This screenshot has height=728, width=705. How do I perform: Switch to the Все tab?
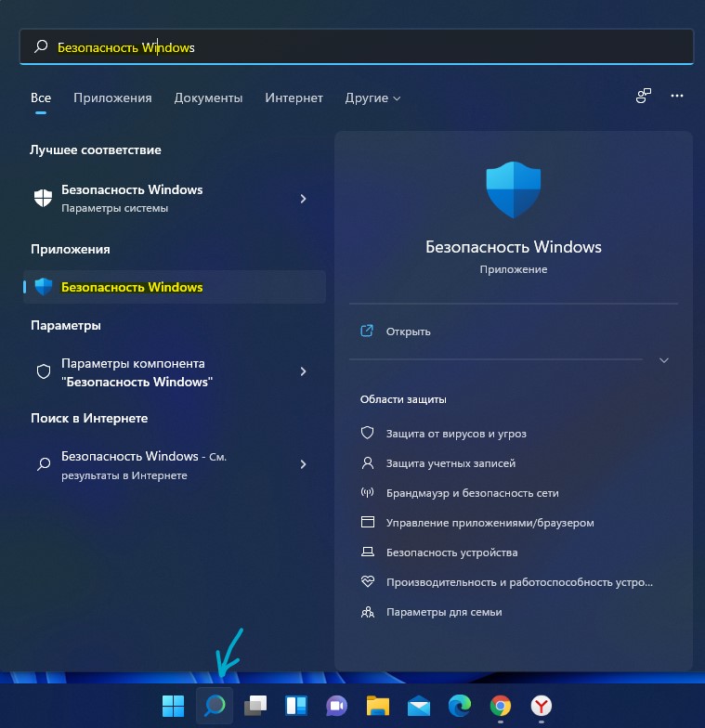pyautogui.click(x=41, y=98)
